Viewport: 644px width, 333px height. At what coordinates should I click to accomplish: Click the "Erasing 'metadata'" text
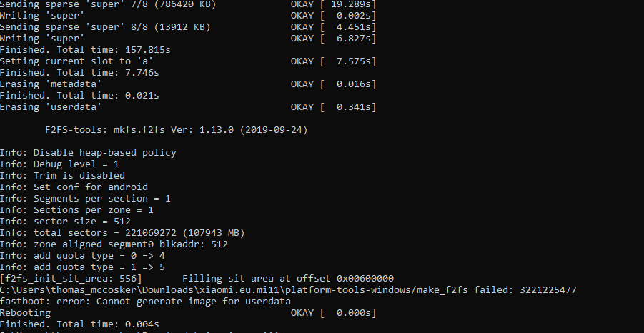point(50,84)
